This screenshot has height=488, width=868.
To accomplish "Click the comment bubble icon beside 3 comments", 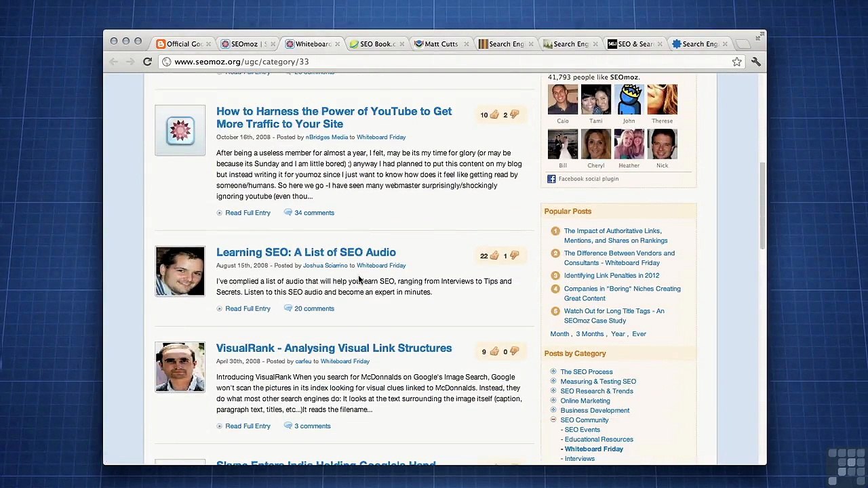I will [x=288, y=426].
